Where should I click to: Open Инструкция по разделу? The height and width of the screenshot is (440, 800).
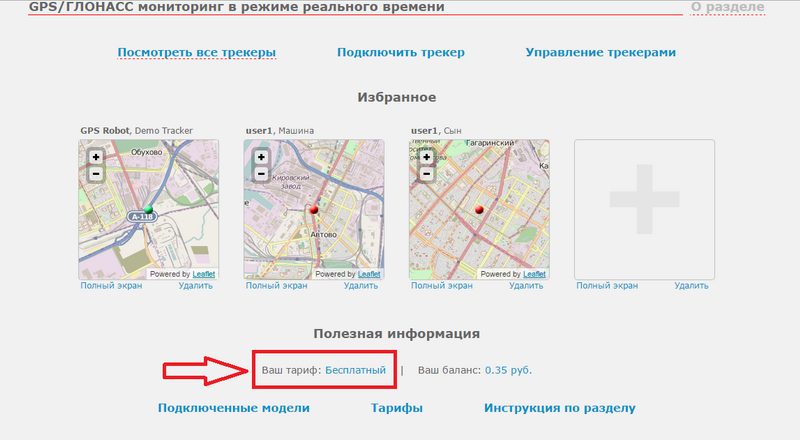[559, 408]
